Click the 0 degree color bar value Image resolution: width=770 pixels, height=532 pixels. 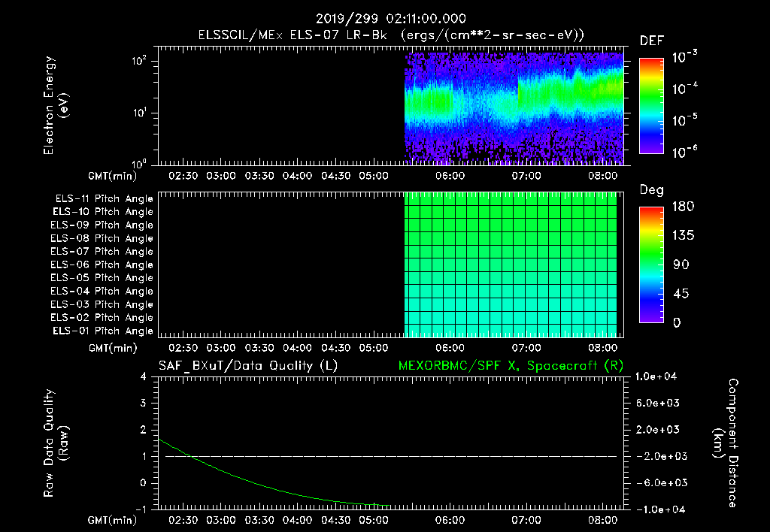click(x=677, y=322)
